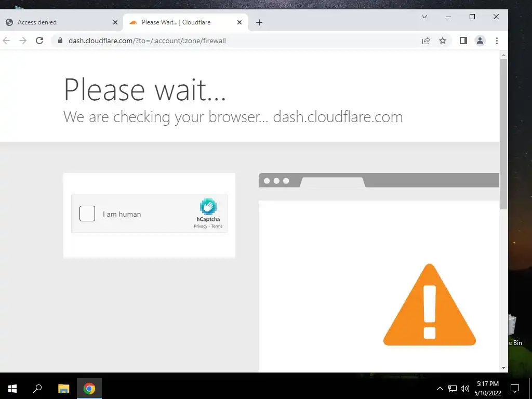Screen dimensions: 532x399
Task: Bookmark this page with the star icon
Action: 443,41
